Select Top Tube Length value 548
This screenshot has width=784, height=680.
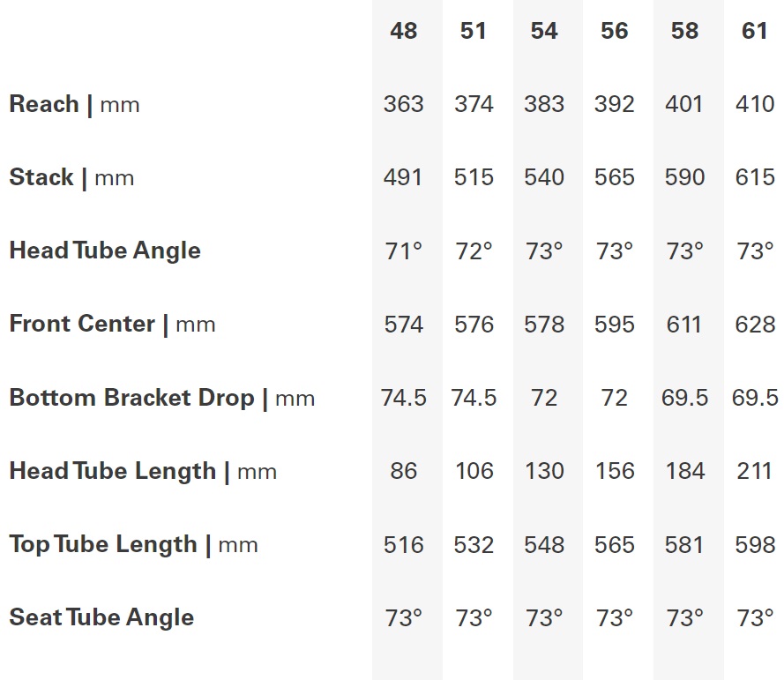[x=544, y=544]
